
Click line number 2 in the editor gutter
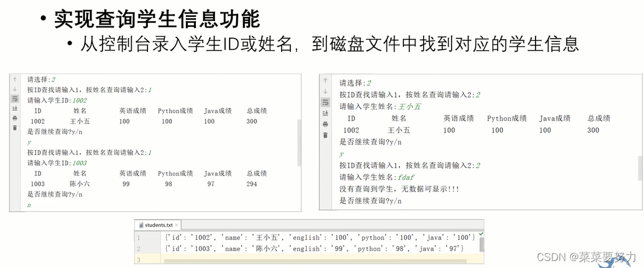[138, 249]
